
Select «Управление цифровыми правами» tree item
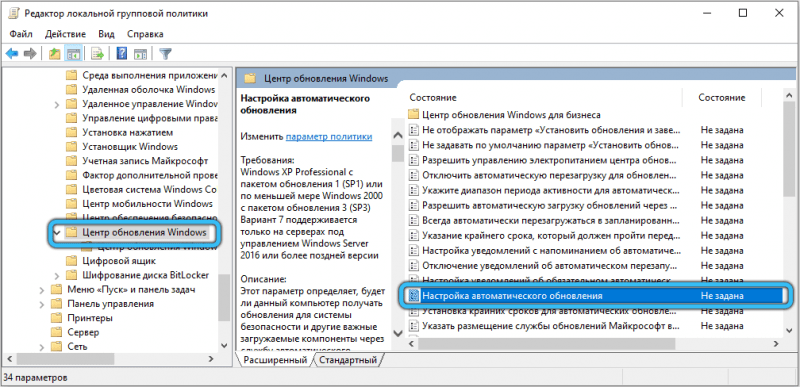(150, 118)
